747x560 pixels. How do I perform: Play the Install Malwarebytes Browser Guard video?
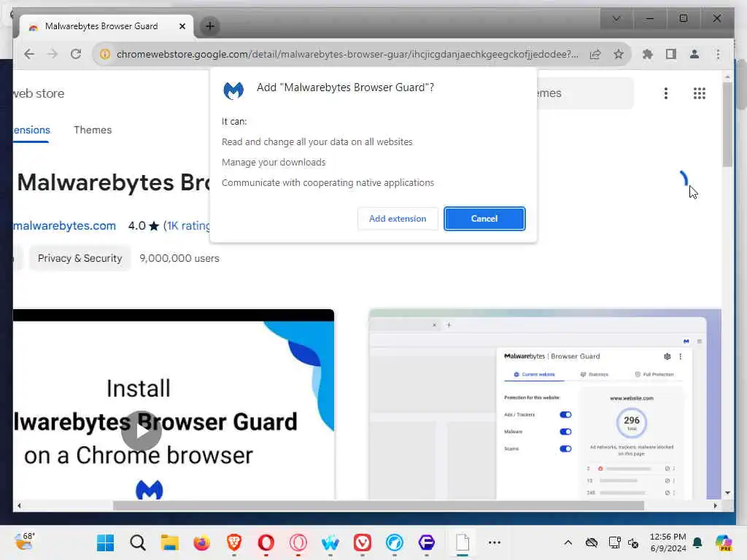click(142, 430)
